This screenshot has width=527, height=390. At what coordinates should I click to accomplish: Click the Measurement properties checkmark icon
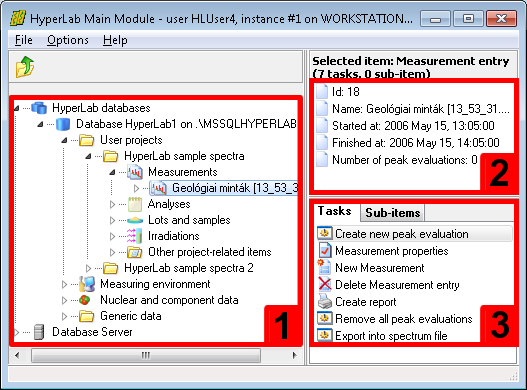[325, 250]
